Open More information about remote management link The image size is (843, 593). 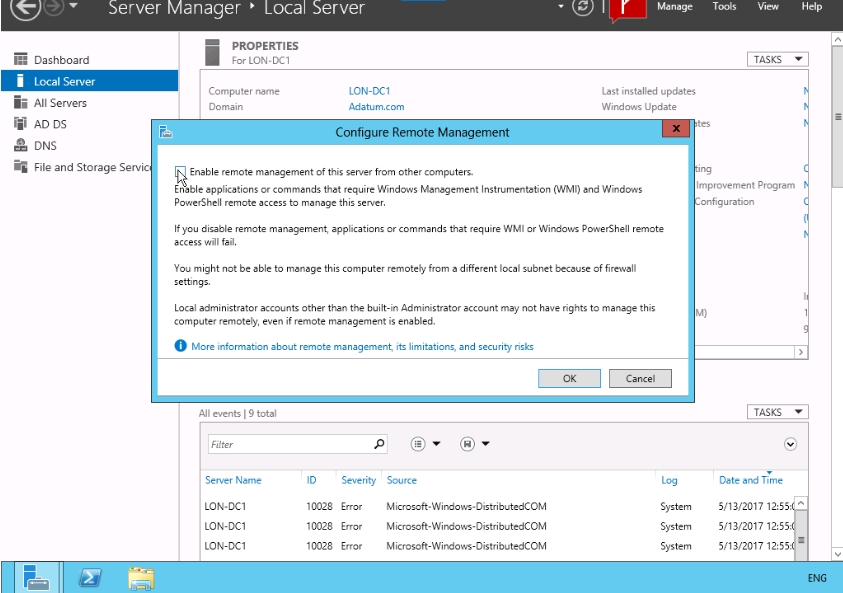(362, 347)
